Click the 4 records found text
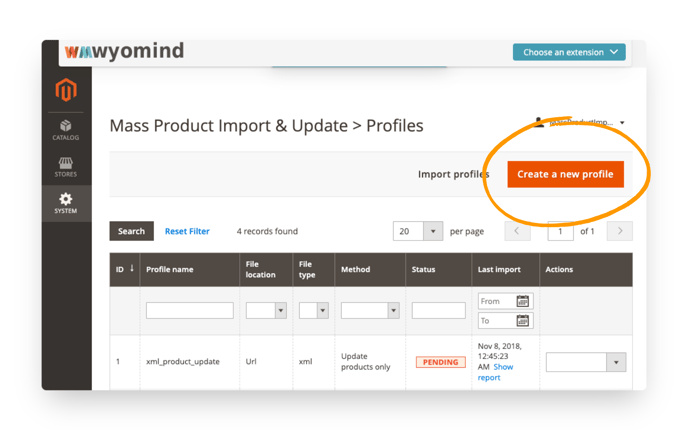The height and width of the screenshot is (430, 688). [x=267, y=231]
